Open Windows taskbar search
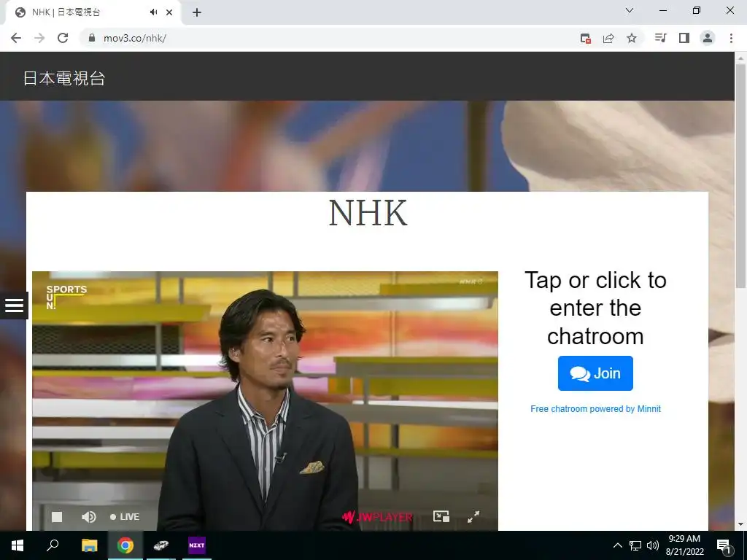 (53, 545)
